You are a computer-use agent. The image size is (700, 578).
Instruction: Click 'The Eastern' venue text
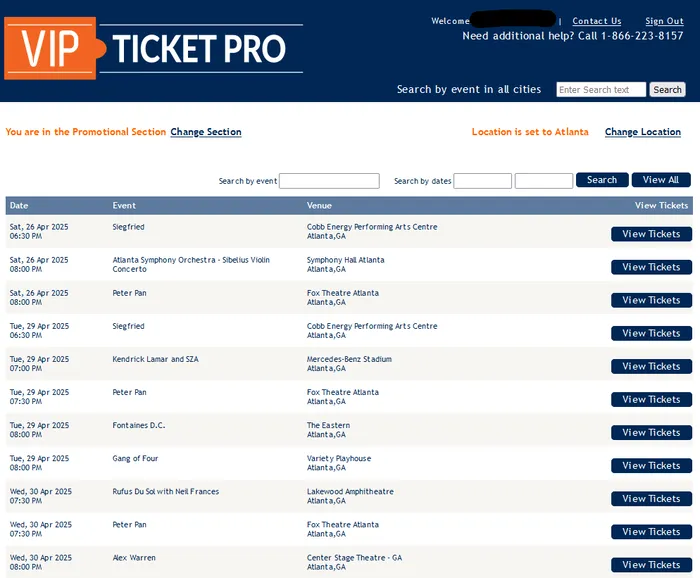[328, 425]
